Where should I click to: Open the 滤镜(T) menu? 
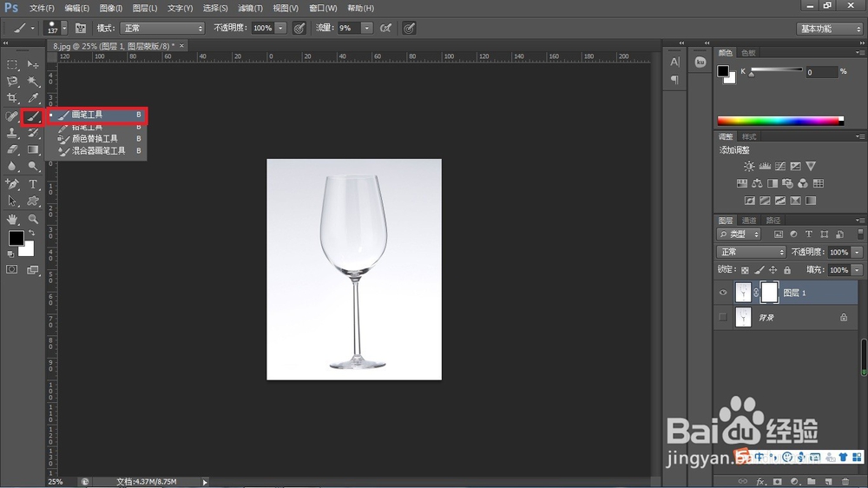250,9
